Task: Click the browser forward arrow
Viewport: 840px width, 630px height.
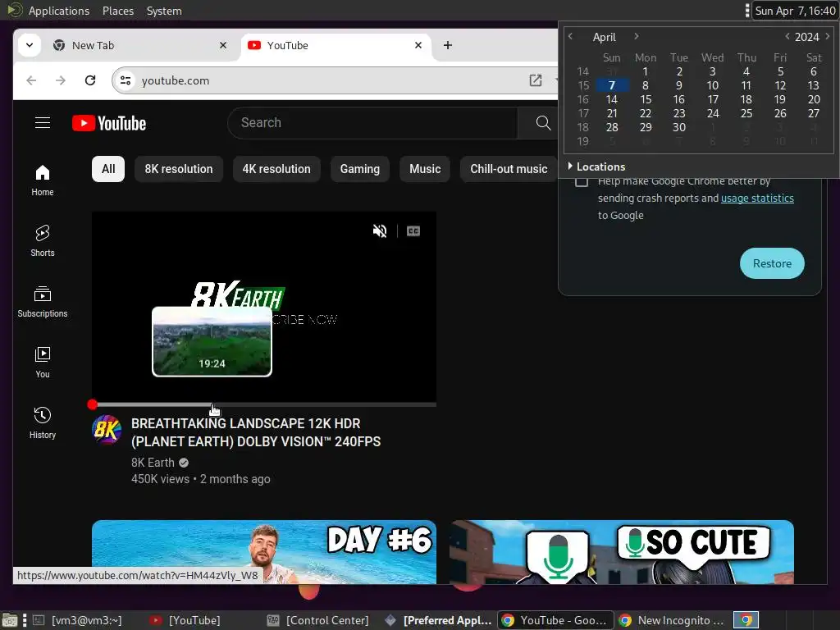Action: pyautogui.click(x=61, y=80)
